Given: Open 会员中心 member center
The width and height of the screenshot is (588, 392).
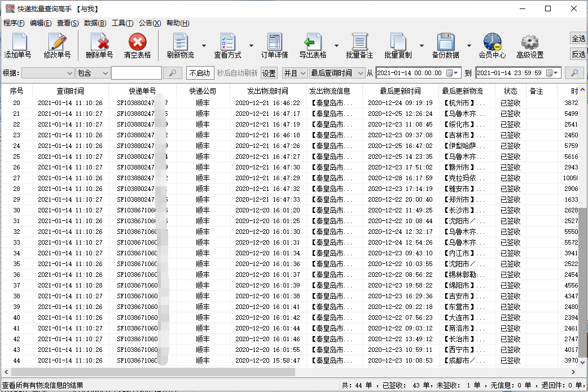Looking at the screenshot, I should coord(490,45).
